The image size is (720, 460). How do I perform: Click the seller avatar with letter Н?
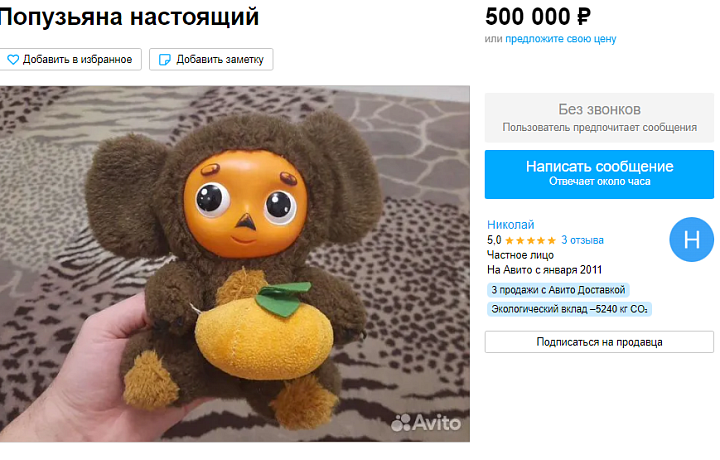coord(692,239)
